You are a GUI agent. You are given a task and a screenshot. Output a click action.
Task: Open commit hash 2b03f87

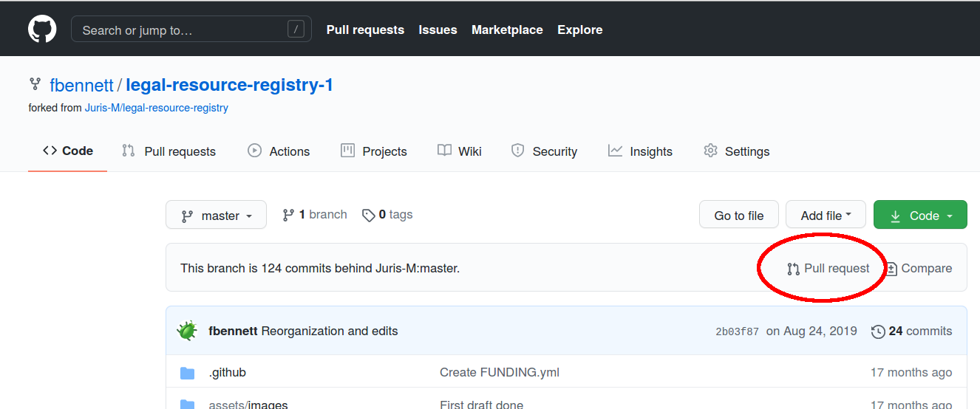click(737, 331)
